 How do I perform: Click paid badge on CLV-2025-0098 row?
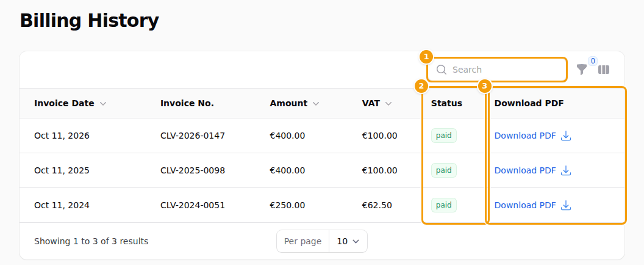pyautogui.click(x=444, y=170)
